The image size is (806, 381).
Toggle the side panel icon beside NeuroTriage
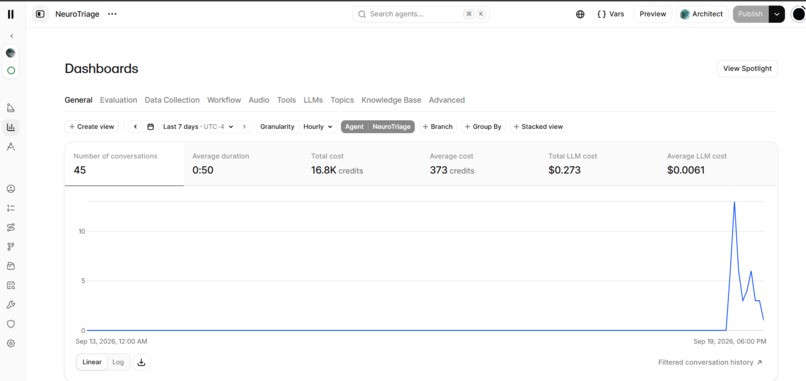[x=40, y=14]
